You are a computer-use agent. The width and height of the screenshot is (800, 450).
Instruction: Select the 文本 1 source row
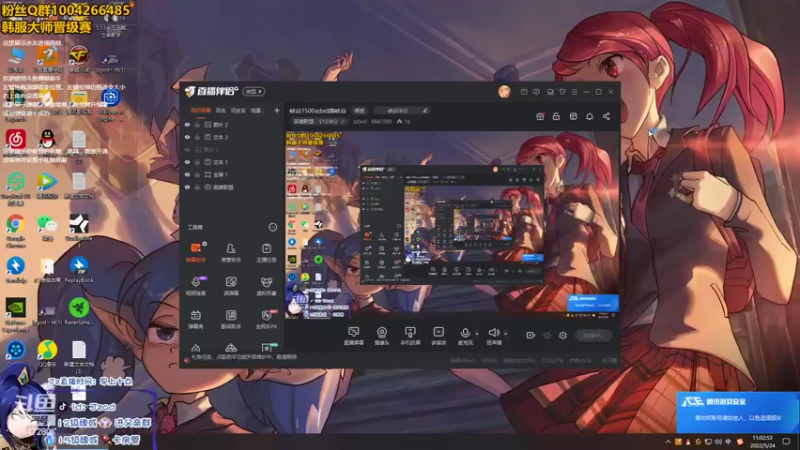pos(232,162)
